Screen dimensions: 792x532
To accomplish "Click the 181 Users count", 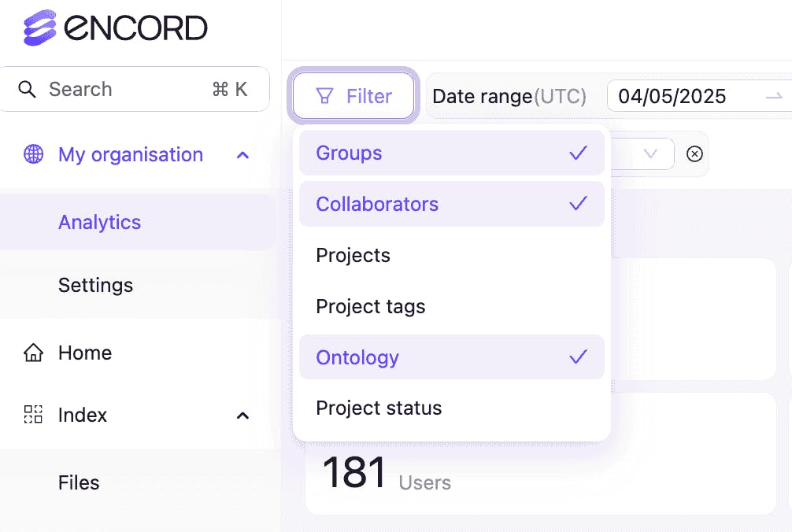I will (387, 473).
